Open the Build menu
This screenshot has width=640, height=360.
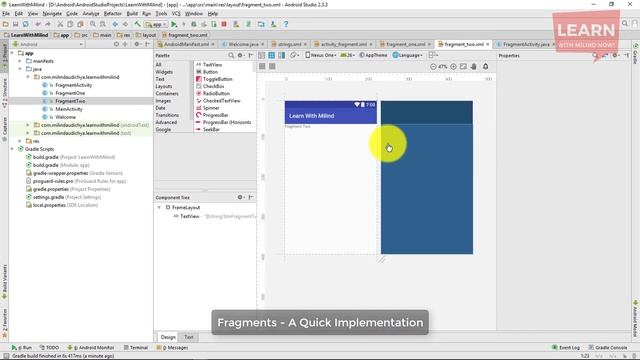coord(132,13)
